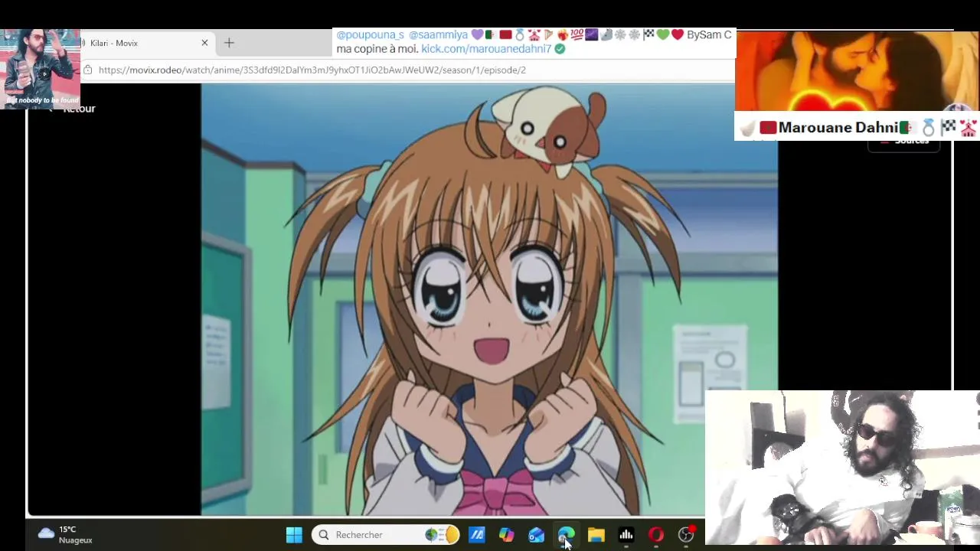Click the Marouane Dahni name banner
The height and width of the screenshot is (551, 980).
click(x=857, y=127)
